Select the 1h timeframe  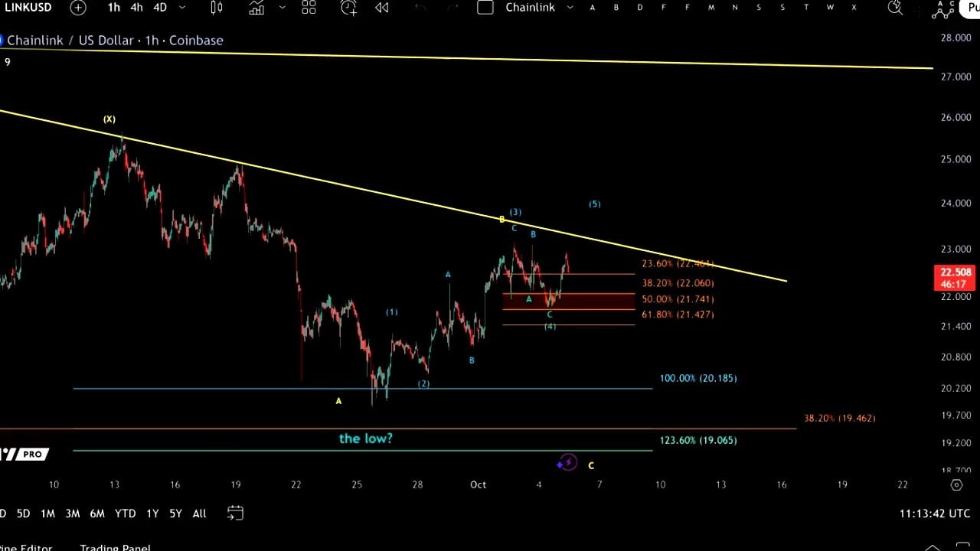[113, 8]
